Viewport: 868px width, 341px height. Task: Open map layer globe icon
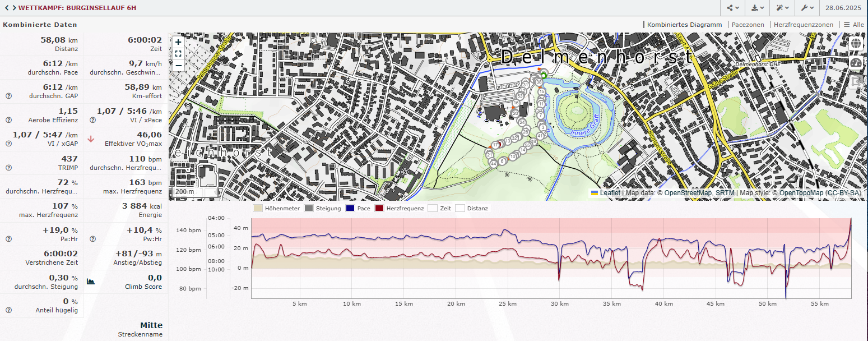coord(855,43)
